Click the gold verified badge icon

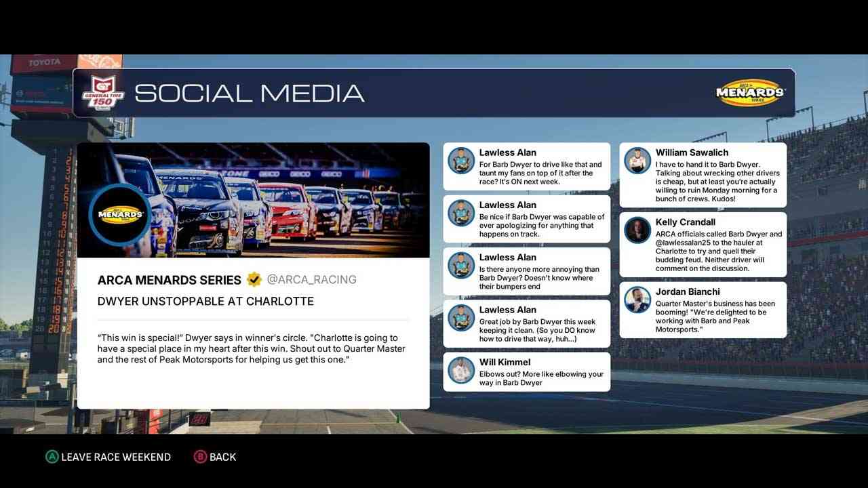pyautogui.click(x=254, y=279)
